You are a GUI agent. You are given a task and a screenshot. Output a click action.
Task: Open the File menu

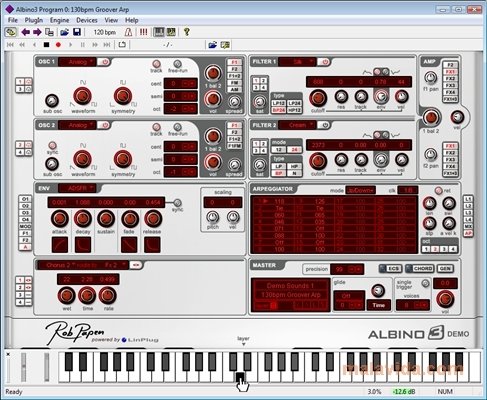coord(13,20)
